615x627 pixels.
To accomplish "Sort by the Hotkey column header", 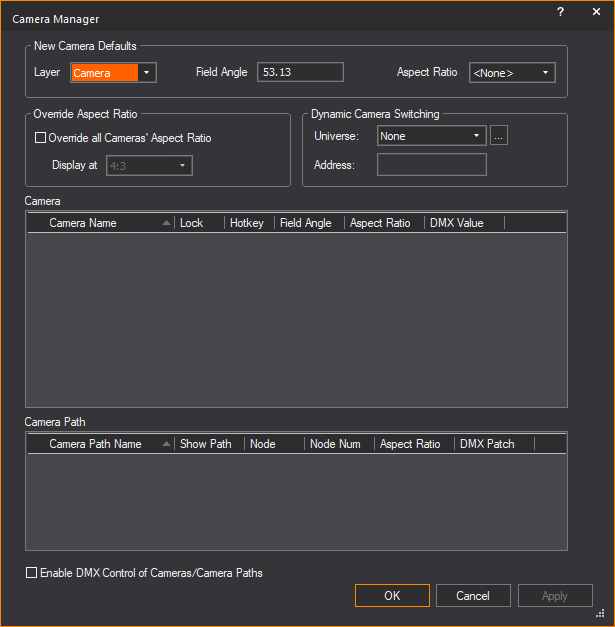I will click(247, 223).
